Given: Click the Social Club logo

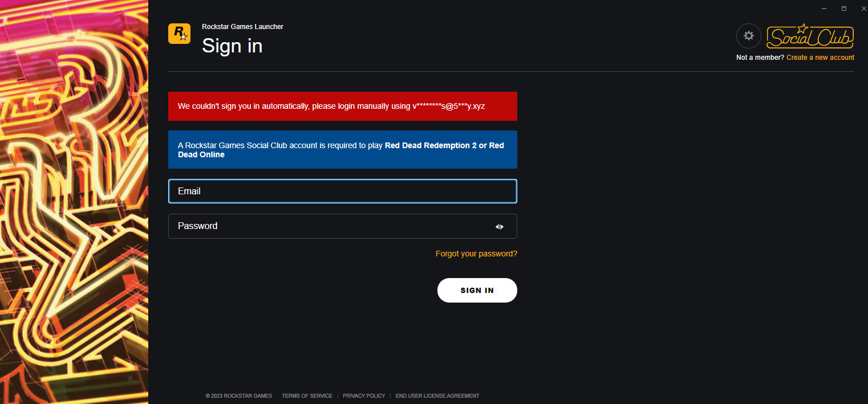Looking at the screenshot, I should [810, 36].
